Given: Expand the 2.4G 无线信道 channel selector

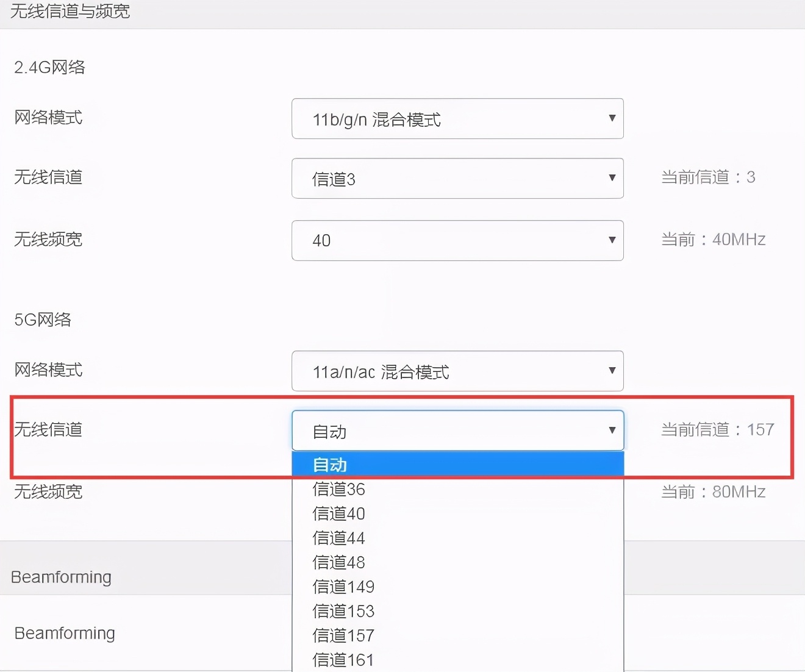Looking at the screenshot, I should click(457, 178).
